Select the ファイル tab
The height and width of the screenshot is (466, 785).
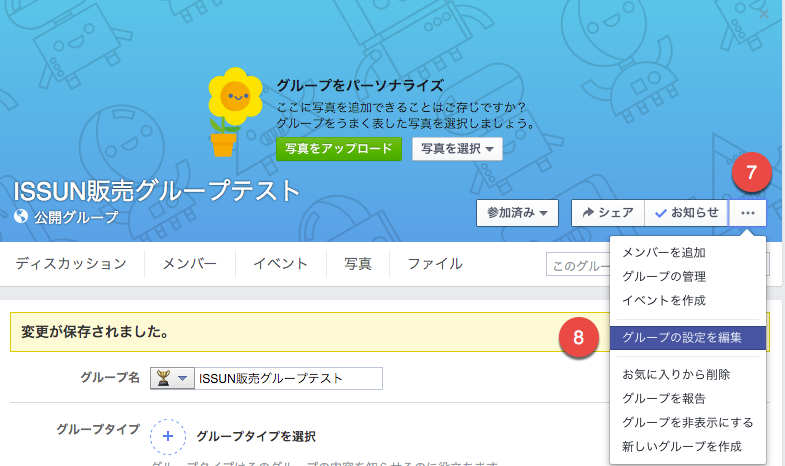tap(435, 264)
